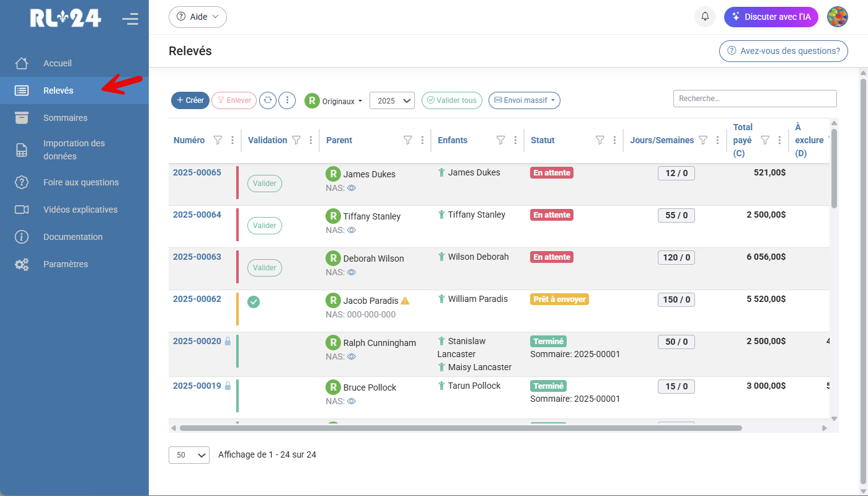Go to Sommaires in sidebar
This screenshot has width=868, height=496.
click(x=65, y=118)
